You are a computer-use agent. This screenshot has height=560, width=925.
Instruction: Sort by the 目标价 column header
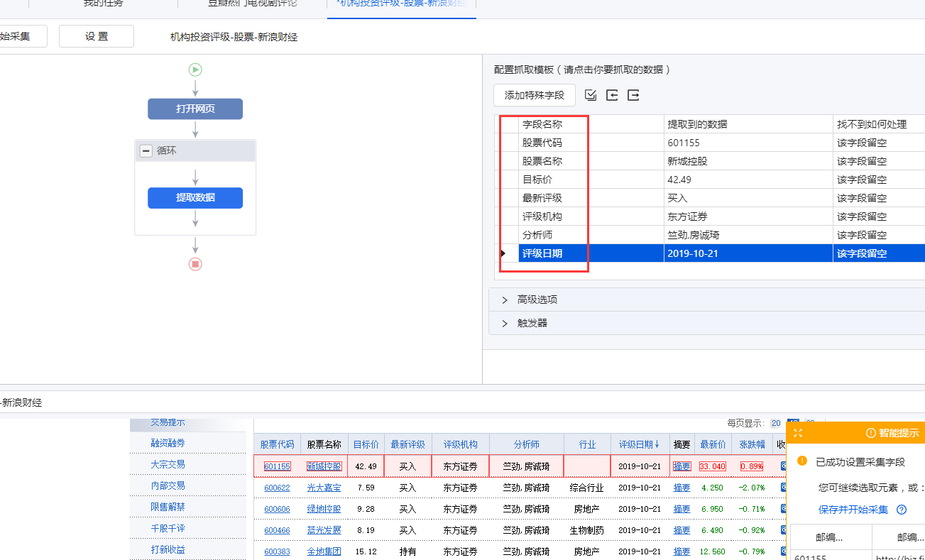pos(366,444)
